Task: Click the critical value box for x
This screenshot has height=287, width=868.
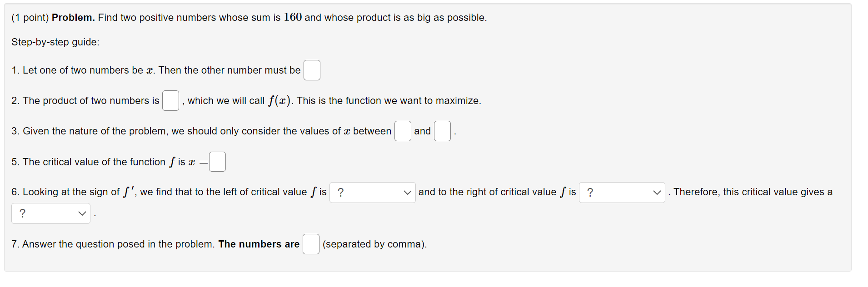Action: pyautogui.click(x=217, y=162)
